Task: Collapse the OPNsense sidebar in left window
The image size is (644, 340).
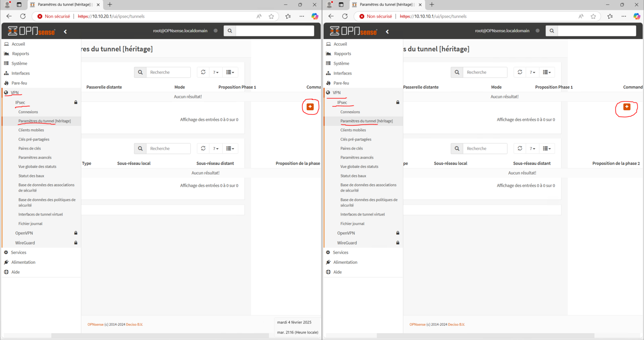Action: (x=65, y=31)
